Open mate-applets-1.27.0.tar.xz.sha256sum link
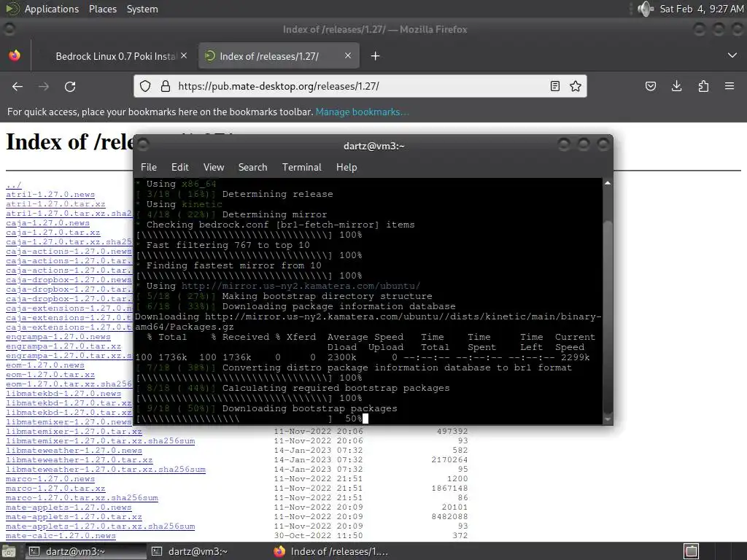The height and width of the screenshot is (560, 747). coord(100,526)
